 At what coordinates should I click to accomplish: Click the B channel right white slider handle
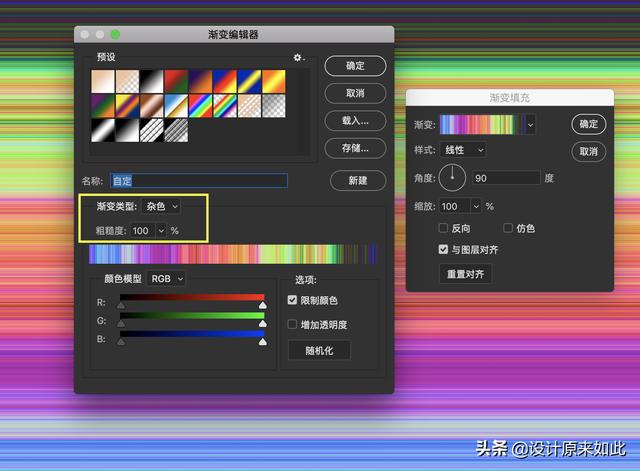263,342
